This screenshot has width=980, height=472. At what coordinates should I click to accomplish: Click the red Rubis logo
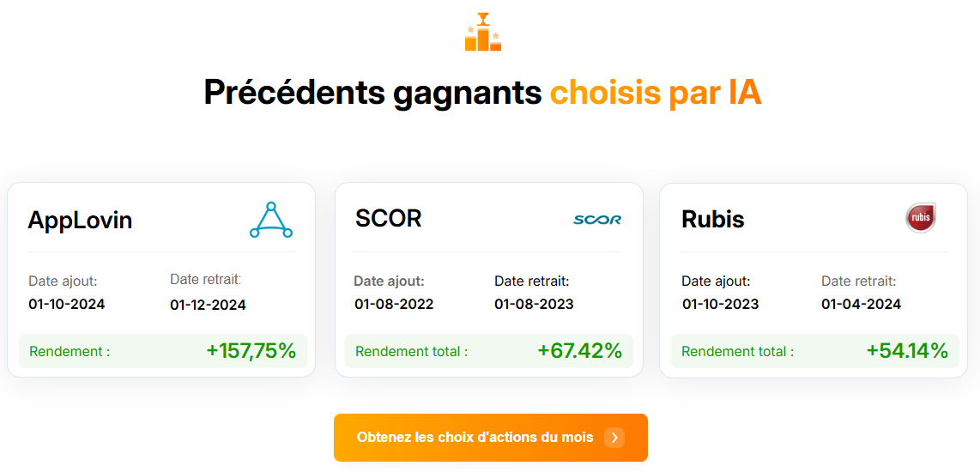point(921,218)
